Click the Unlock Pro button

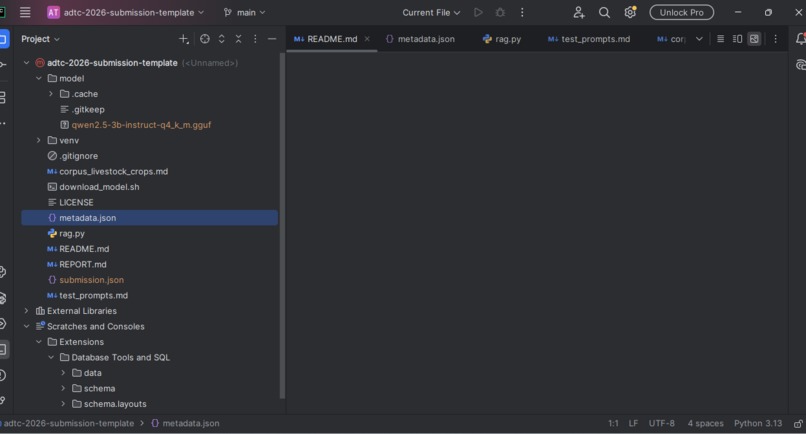click(682, 12)
